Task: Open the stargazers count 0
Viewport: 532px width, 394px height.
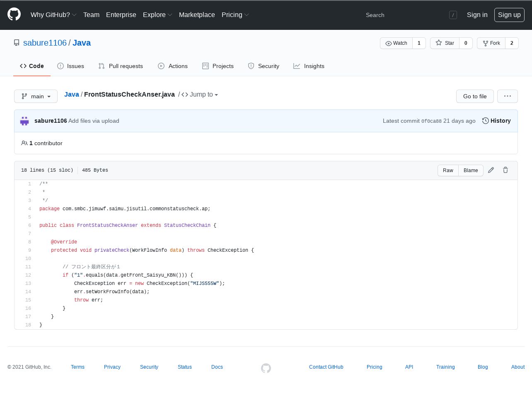Action: [466, 43]
